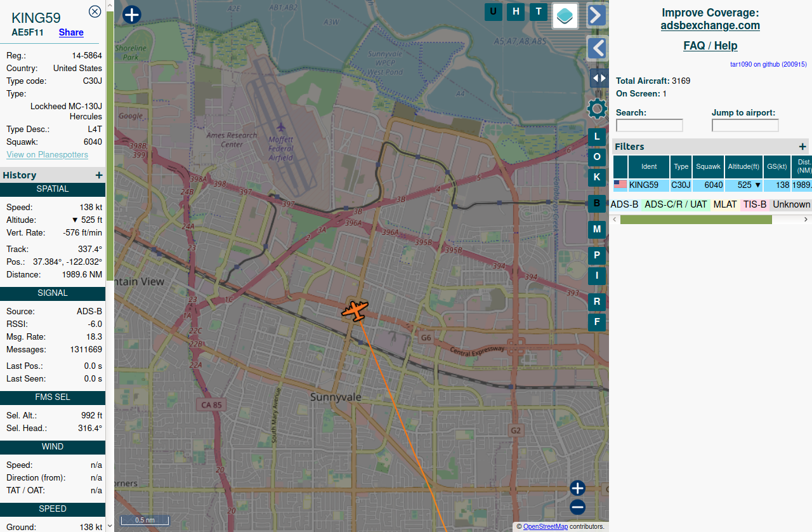Click the FMS SEL section header
812x532 pixels.
[x=53, y=397]
